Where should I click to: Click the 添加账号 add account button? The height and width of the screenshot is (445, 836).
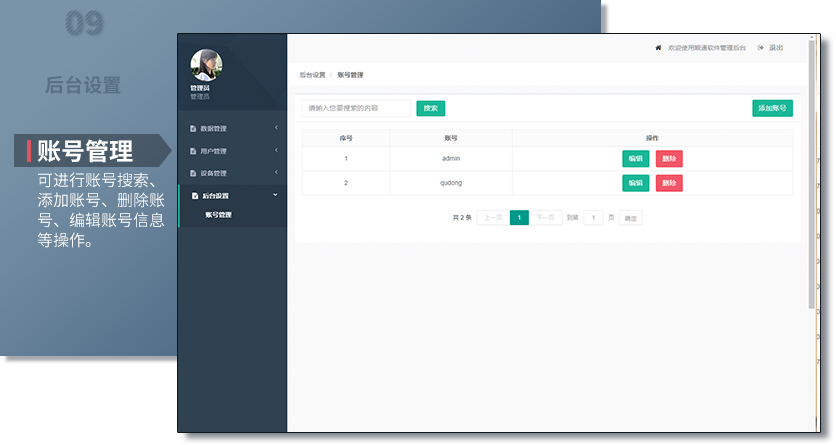click(x=772, y=108)
